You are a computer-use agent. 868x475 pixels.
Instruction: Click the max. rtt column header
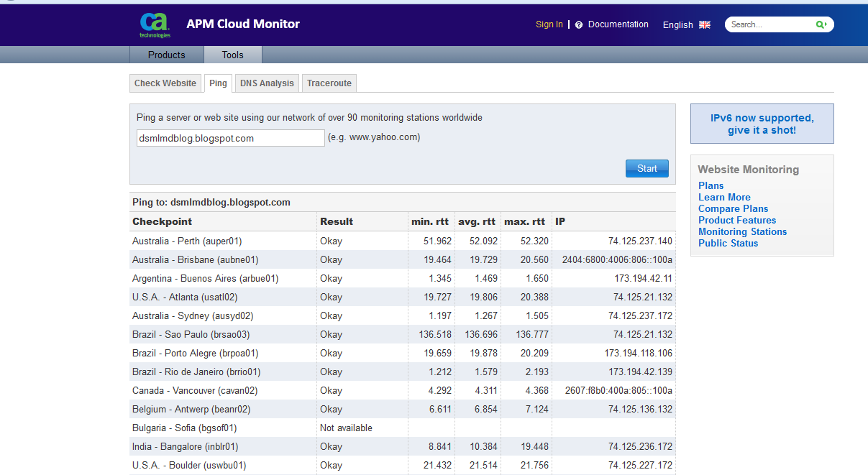click(x=525, y=221)
